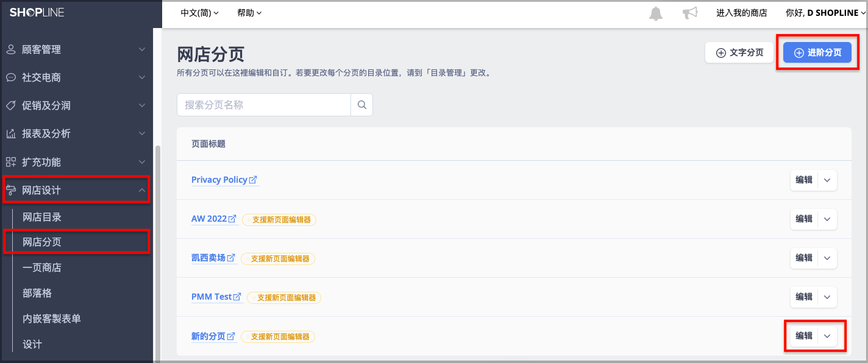Viewport: 868px width, 363px height.
Task: Open the 凯西卖场 page link
Action: [208, 258]
